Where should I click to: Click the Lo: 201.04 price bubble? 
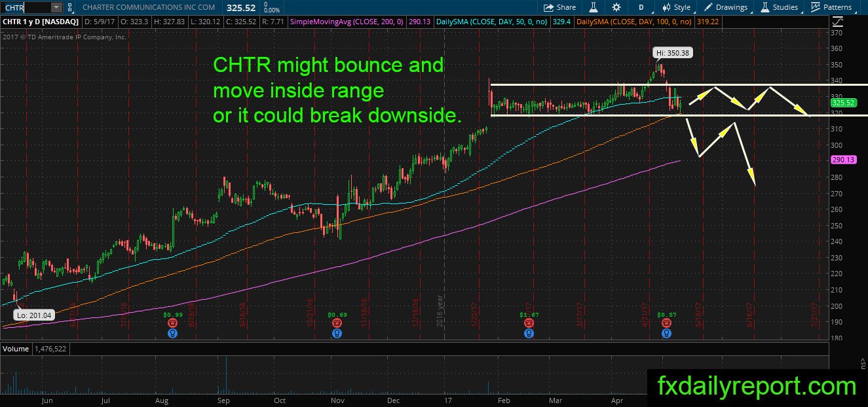(x=33, y=315)
